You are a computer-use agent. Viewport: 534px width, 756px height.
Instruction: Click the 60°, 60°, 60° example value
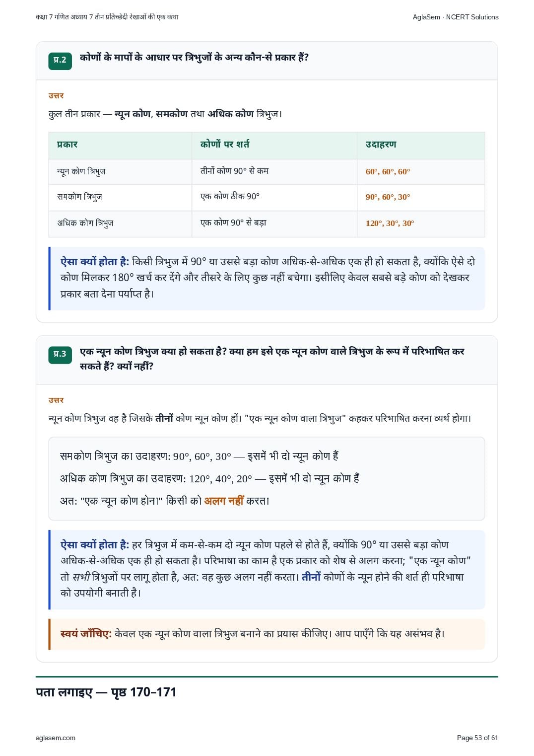(x=388, y=172)
